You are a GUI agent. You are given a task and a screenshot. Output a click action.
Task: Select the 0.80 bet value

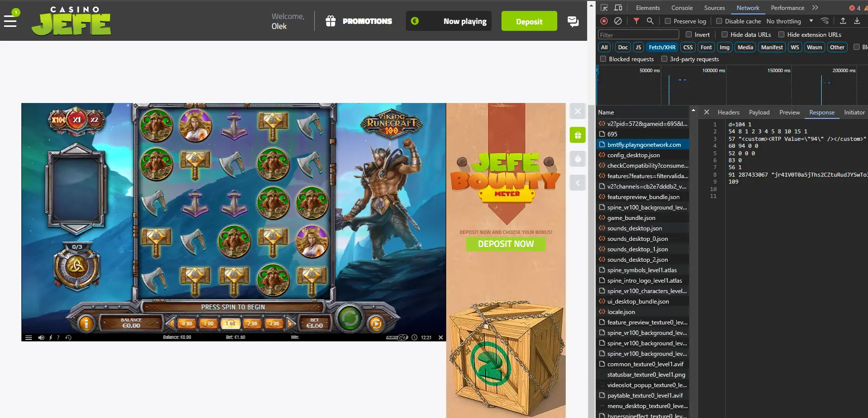pos(187,323)
